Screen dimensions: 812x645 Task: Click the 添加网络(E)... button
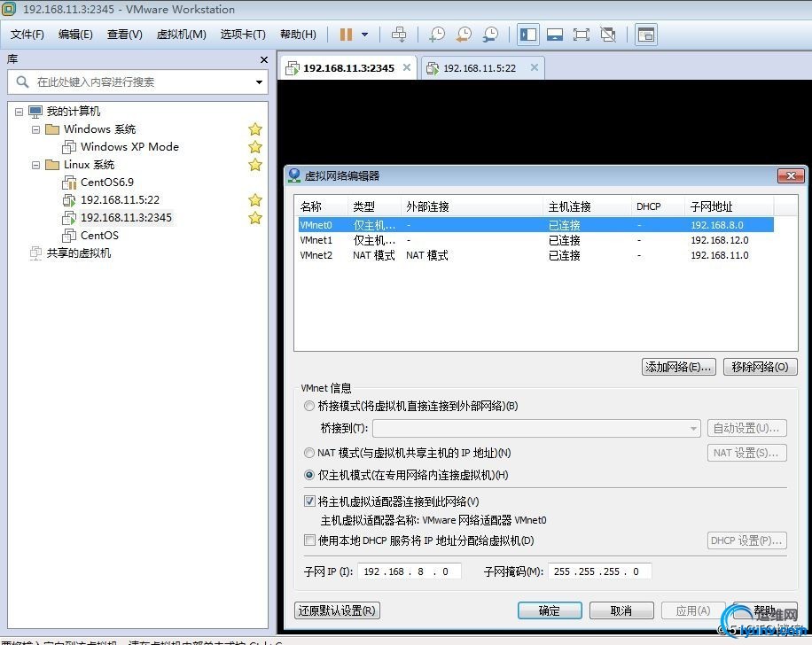[x=678, y=367]
